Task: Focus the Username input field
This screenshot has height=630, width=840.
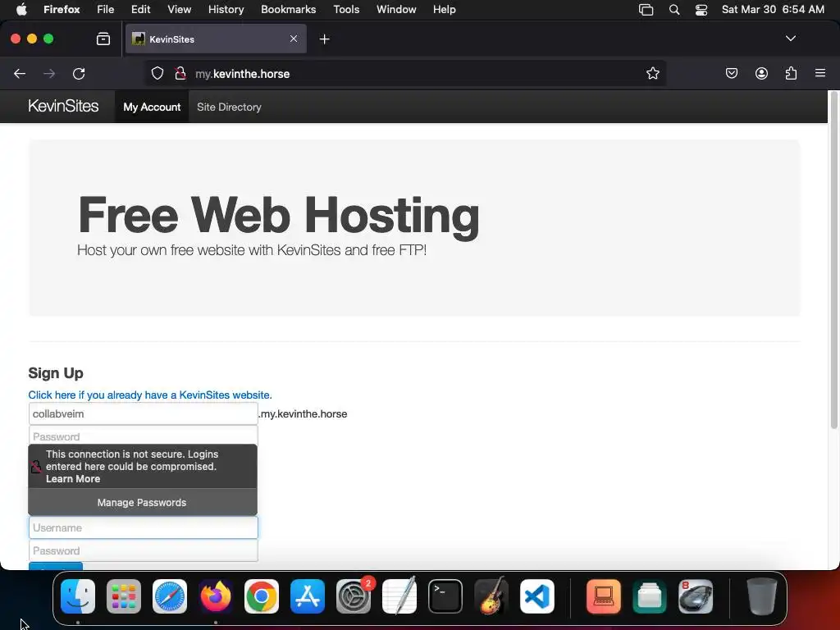Action: coord(143,527)
